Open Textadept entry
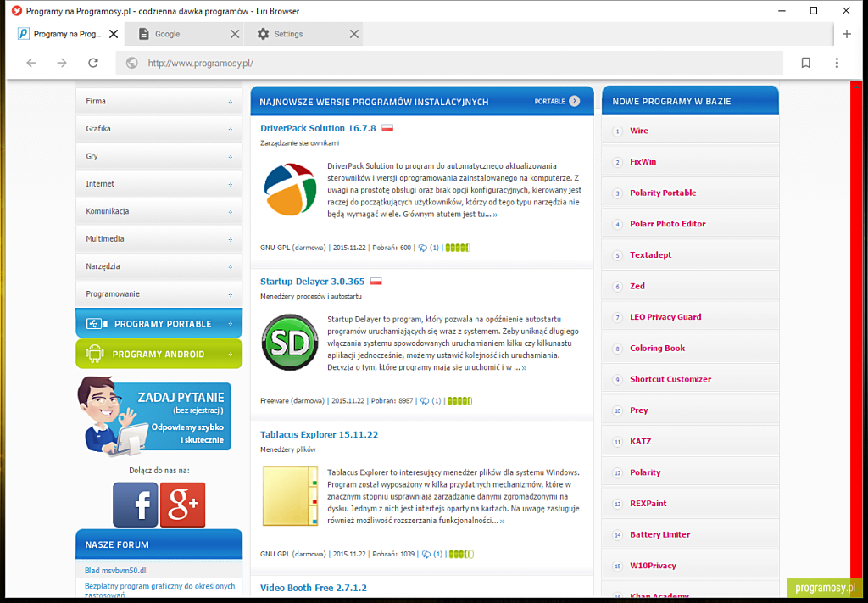 pos(650,254)
